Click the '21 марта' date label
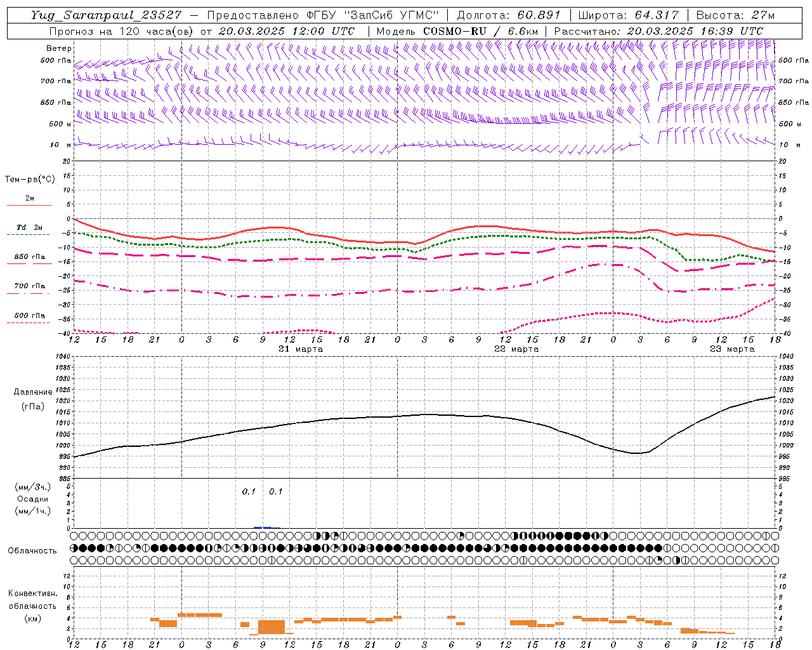This screenshot has width=812, height=650. click(x=301, y=349)
